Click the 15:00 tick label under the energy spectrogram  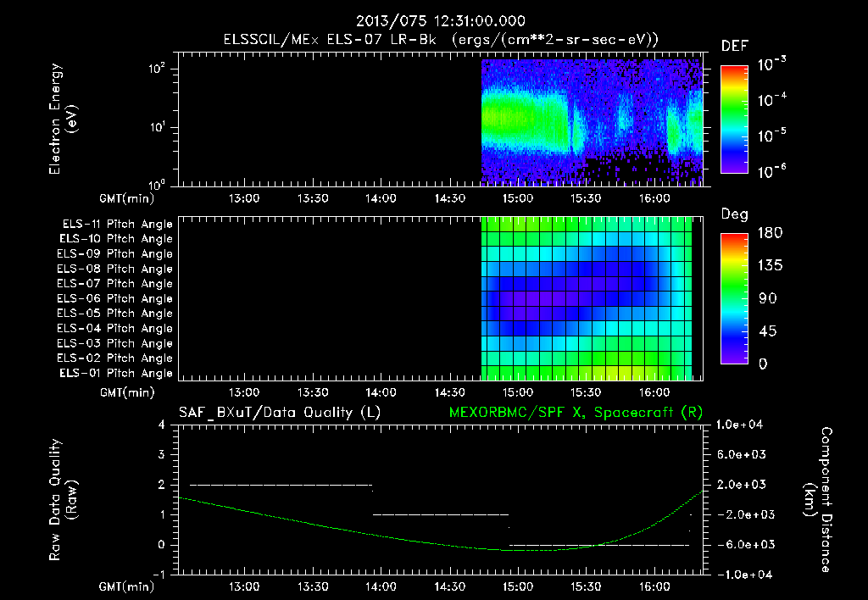pyautogui.click(x=518, y=198)
